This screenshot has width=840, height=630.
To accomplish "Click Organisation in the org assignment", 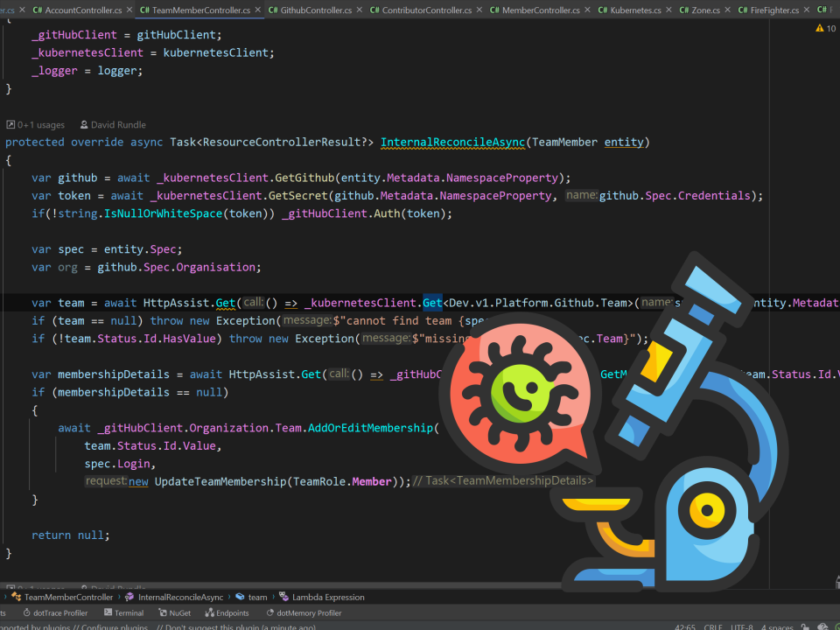I will point(215,268).
